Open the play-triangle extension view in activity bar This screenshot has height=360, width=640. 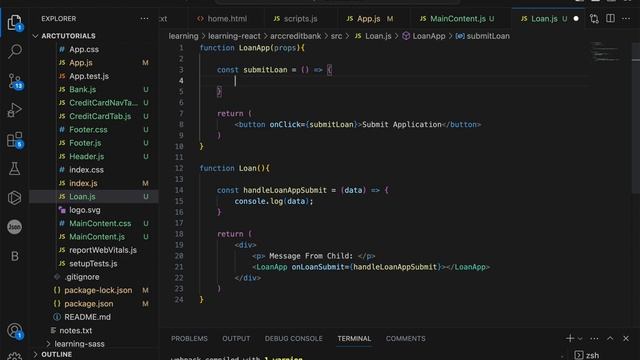pos(15,198)
